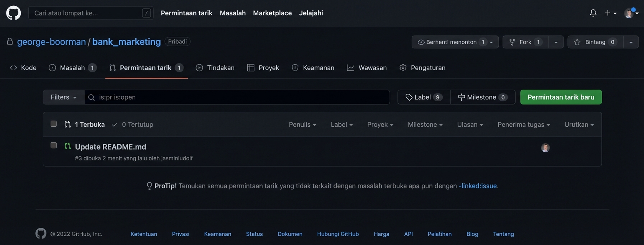
Task: Open the Filters dropdown
Action: (x=64, y=97)
